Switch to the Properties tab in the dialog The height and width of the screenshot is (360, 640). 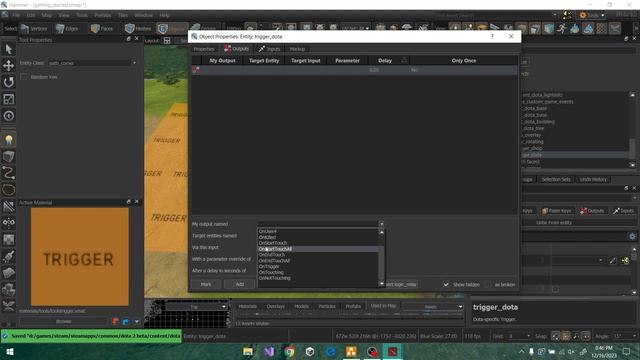204,49
